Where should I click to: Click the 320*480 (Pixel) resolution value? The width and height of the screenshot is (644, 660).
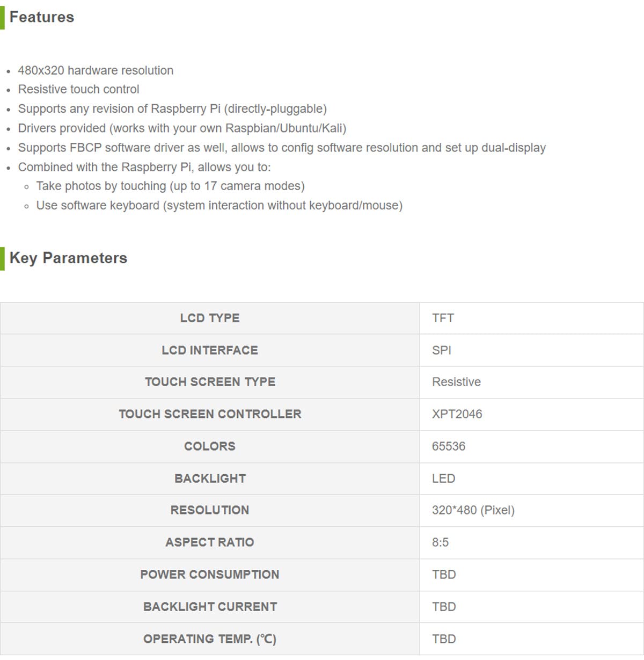473,510
